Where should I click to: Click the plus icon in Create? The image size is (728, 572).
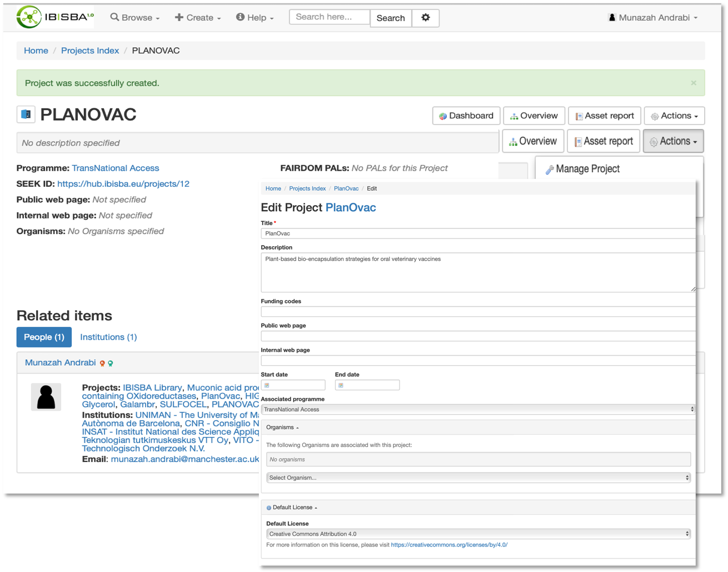pyautogui.click(x=179, y=17)
